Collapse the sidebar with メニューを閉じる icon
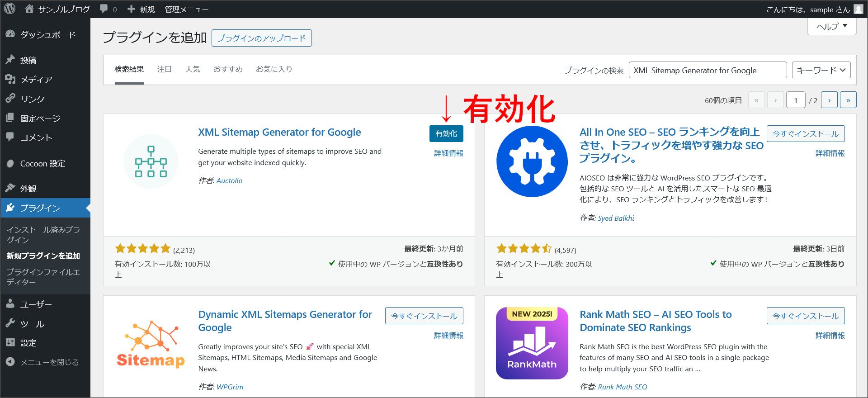Image resolution: width=868 pixels, height=398 pixels. pos(10,362)
